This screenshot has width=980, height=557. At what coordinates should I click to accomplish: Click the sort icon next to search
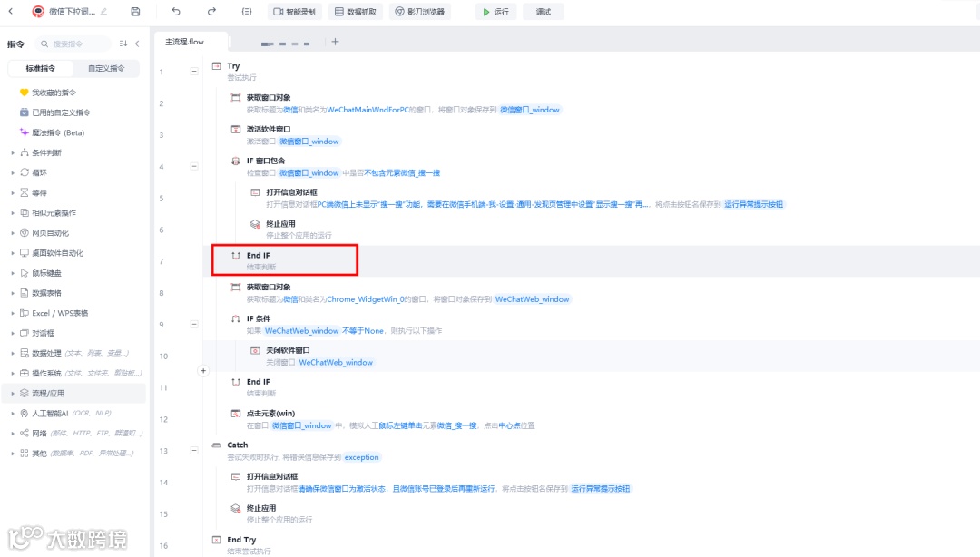tap(123, 44)
